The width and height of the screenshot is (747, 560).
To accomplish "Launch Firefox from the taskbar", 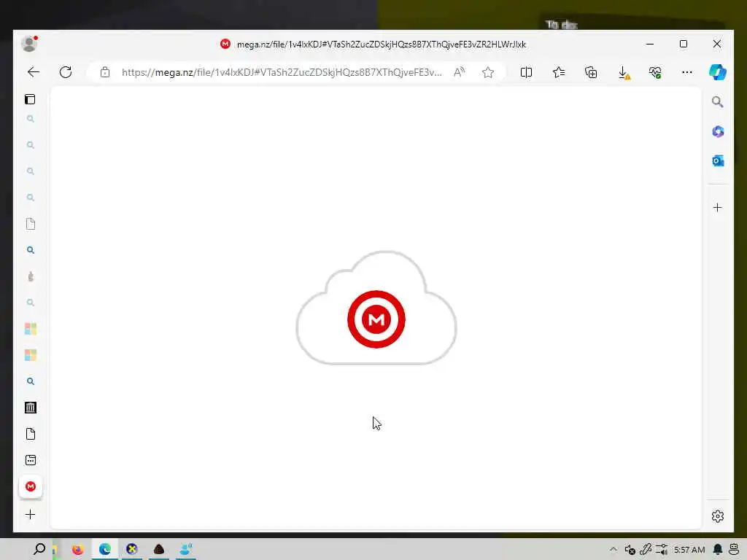I will pyautogui.click(x=77, y=550).
